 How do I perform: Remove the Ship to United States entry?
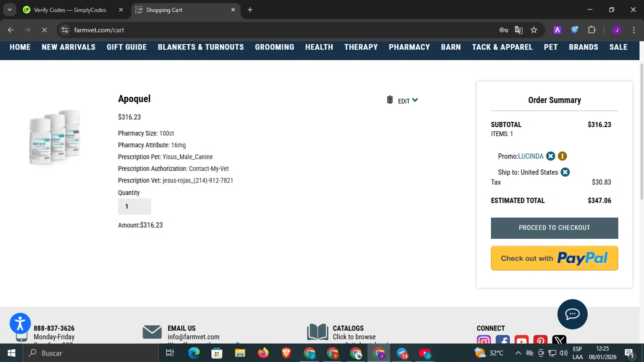[x=565, y=172]
